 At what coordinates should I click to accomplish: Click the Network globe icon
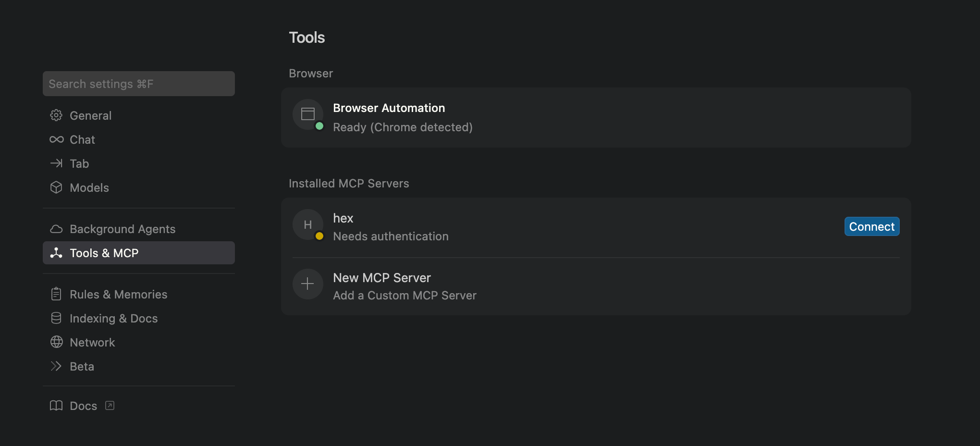[x=56, y=342]
